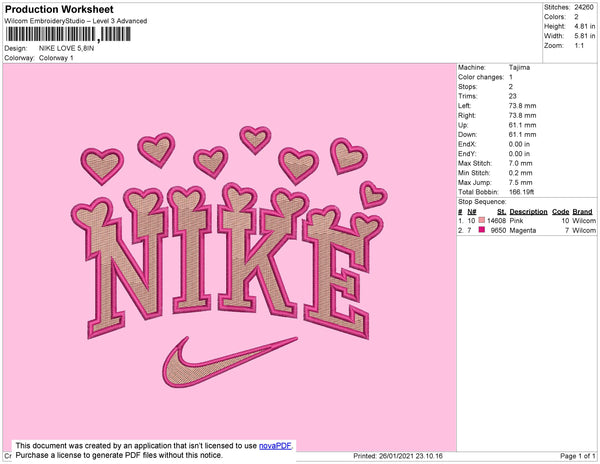
Task: Click the N# column header
Action: 471,212
